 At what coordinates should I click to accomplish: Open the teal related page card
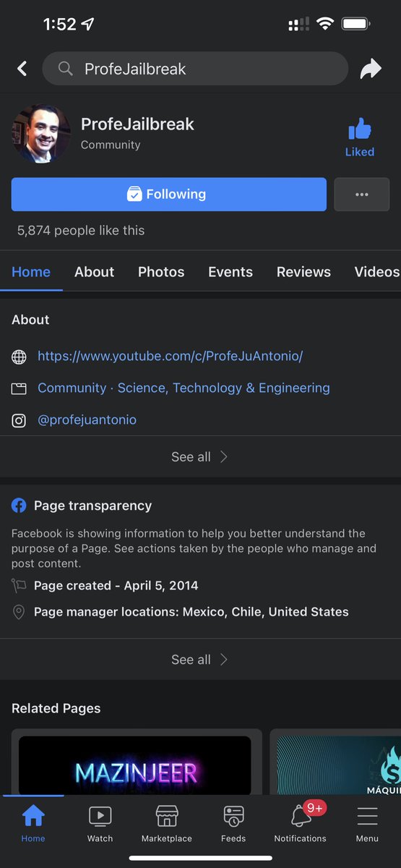coord(335,762)
